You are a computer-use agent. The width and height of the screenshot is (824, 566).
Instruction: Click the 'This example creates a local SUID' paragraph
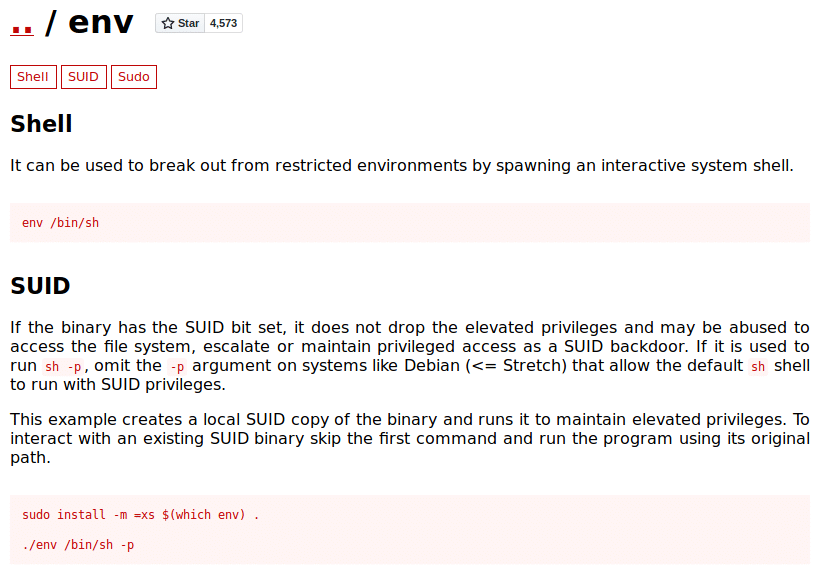click(410, 438)
